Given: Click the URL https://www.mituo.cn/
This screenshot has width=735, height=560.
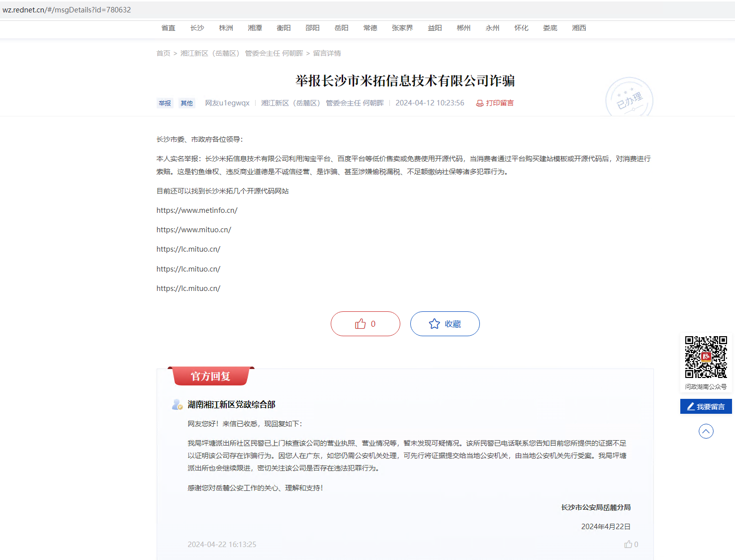Looking at the screenshot, I should coord(194,230).
